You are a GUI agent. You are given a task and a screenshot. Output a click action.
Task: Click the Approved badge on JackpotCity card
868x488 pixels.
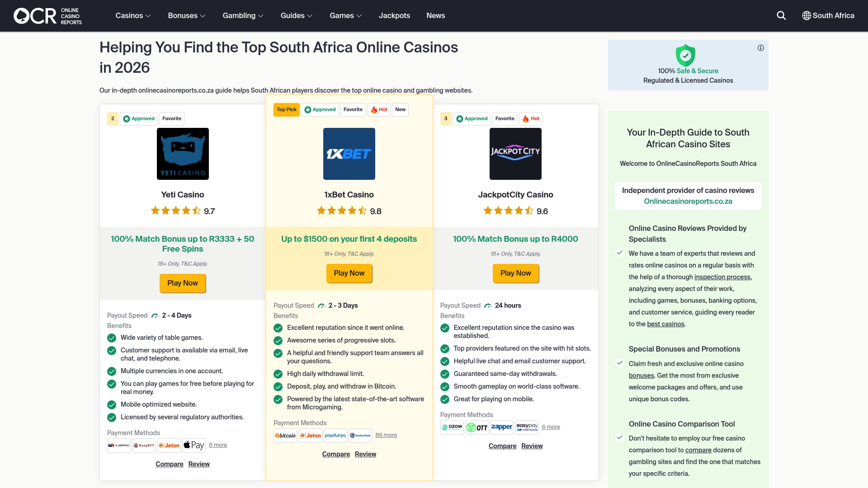click(472, 119)
